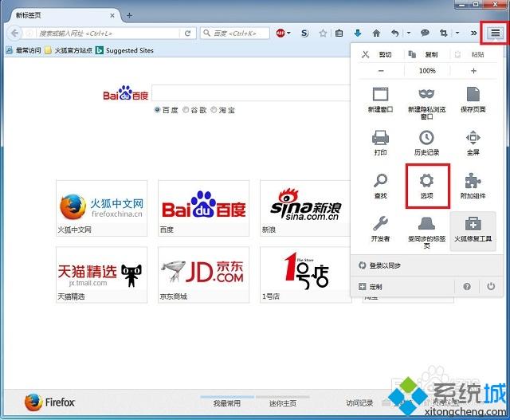Open 天猫精选 site thumbnail
Image resolution: width=510 pixels, height=420 pixels.
pos(101,275)
